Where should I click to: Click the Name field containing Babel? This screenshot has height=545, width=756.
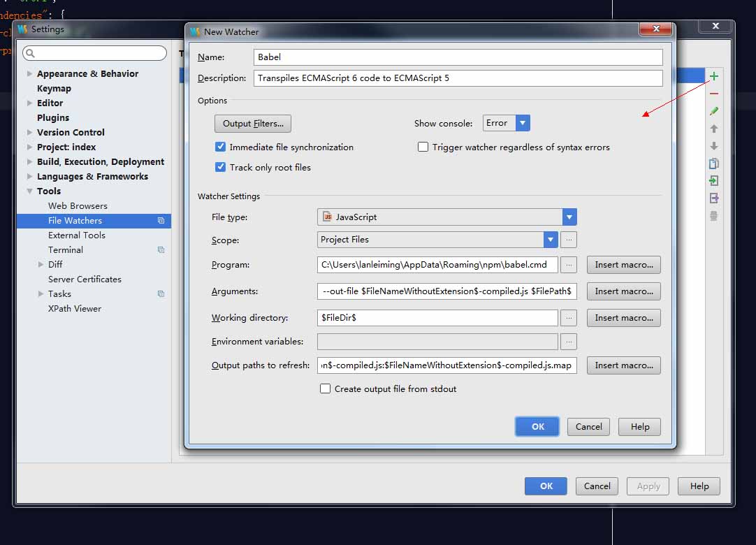(x=458, y=57)
